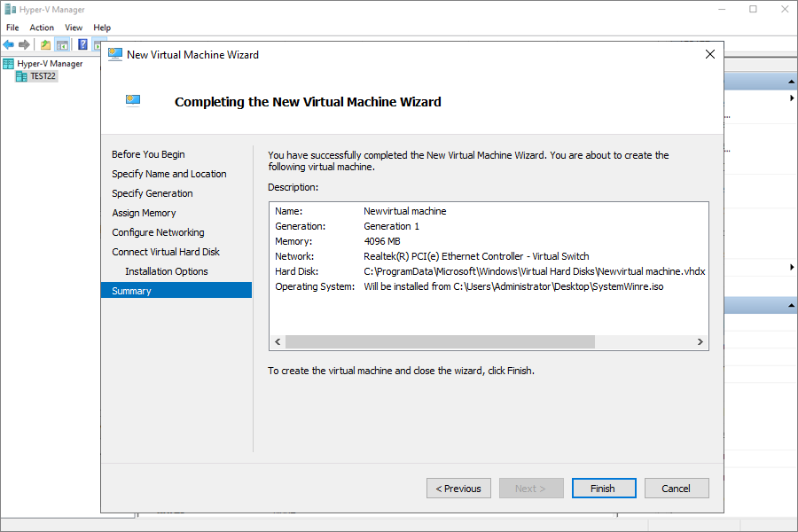Screen dimensions: 798x532
Task: Go to Before You Begin step
Action: (148, 154)
